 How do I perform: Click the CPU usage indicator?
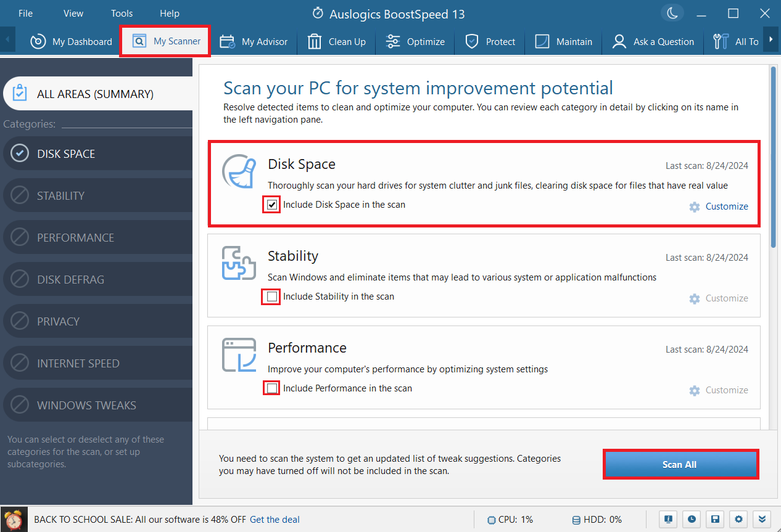point(510,520)
